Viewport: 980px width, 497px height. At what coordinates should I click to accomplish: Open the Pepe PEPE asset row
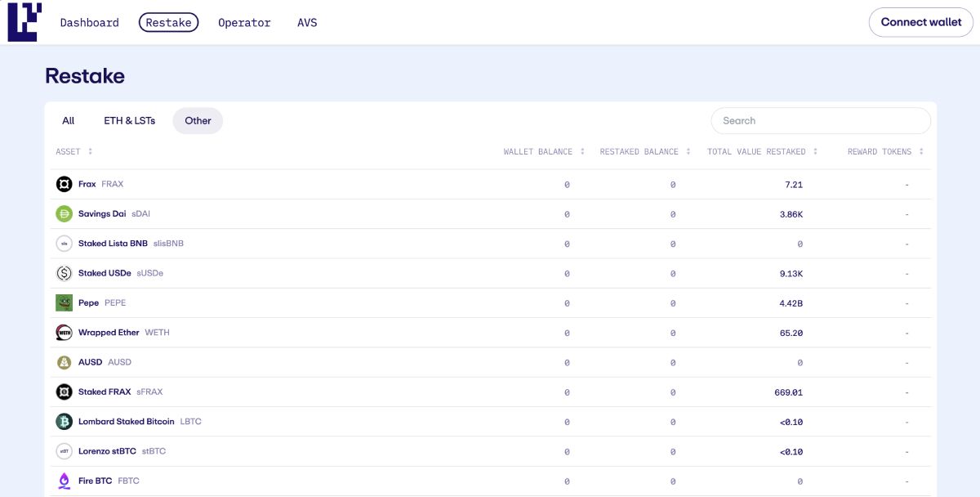coord(491,303)
